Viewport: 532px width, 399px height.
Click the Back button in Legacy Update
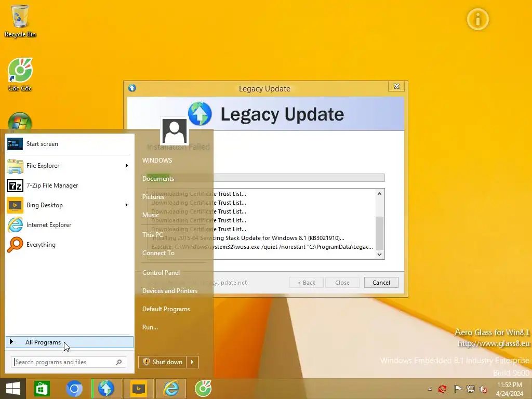[x=307, y=283]
